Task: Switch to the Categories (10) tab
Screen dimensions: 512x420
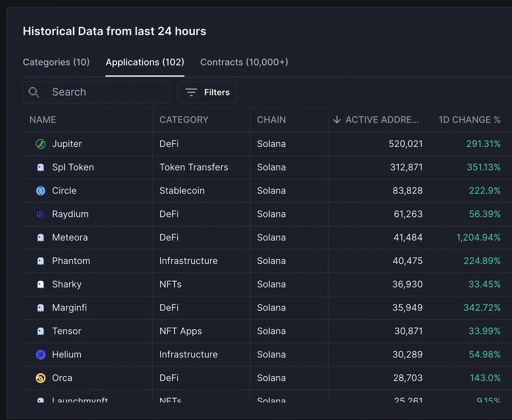Action: (x=56, y=62)
